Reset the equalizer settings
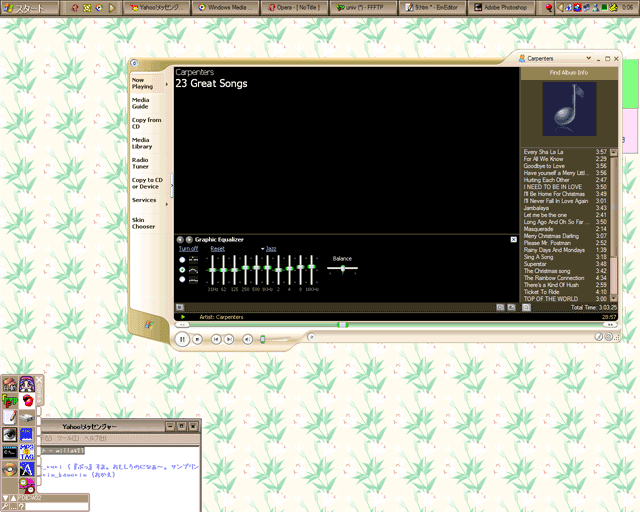640x512 pixels. (218, 249)
